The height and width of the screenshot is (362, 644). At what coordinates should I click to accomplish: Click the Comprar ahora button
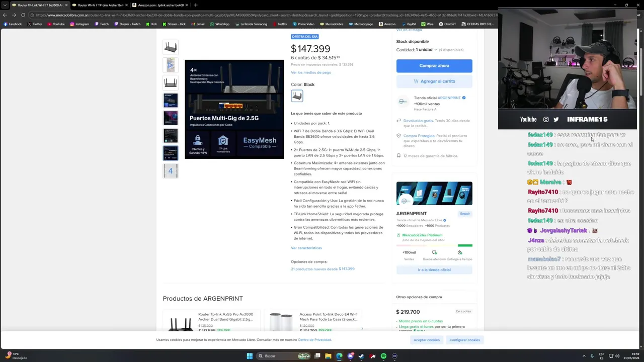tap(434, 65)
